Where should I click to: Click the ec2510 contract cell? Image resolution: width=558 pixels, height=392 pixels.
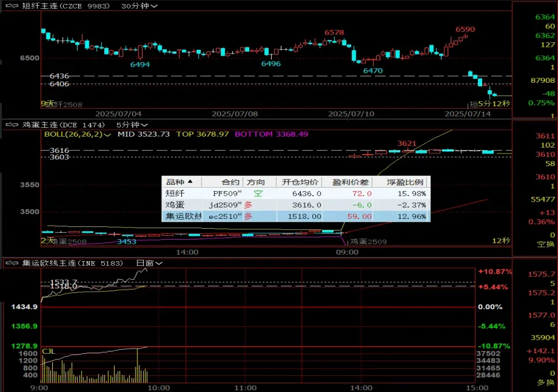click(x=225, y=217)
